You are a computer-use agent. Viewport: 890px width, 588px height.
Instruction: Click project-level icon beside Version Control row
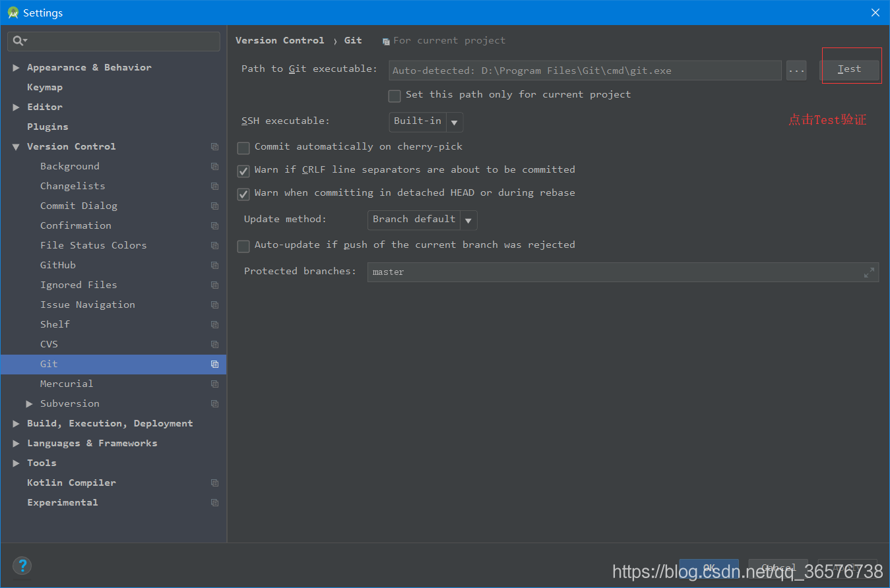[214, 146]
